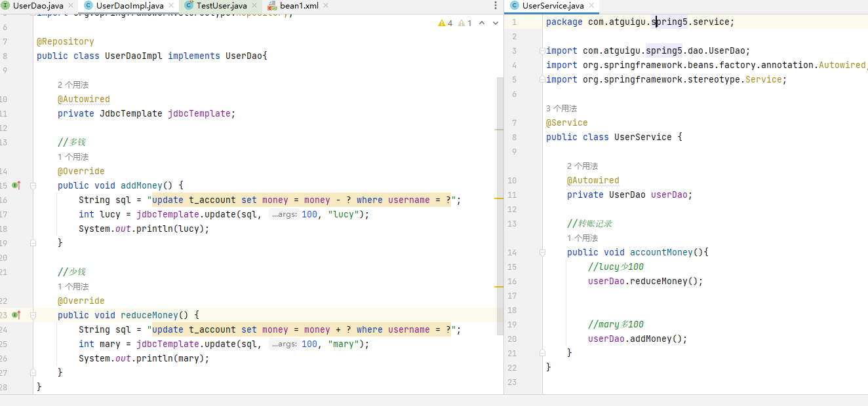Show usages via '1 个用法' above reduceMoney
Viewport: 868px width, 406px height.
click(x=73, y=287)
